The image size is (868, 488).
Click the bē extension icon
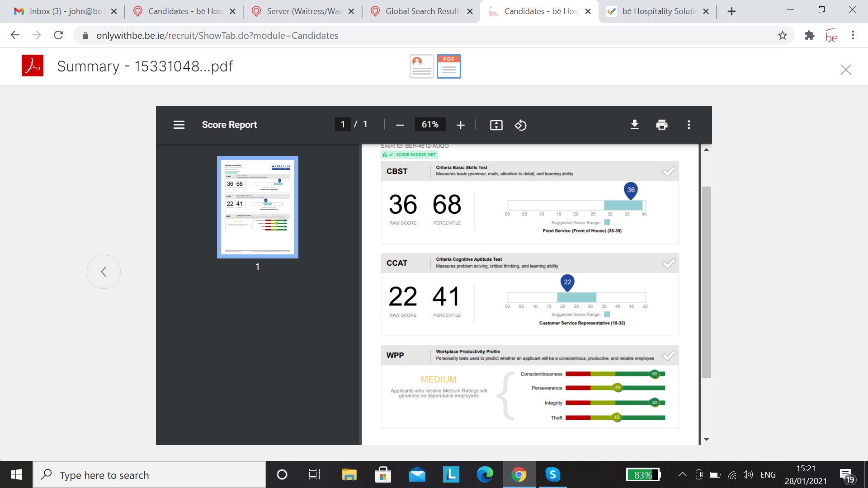pos(831,35)
